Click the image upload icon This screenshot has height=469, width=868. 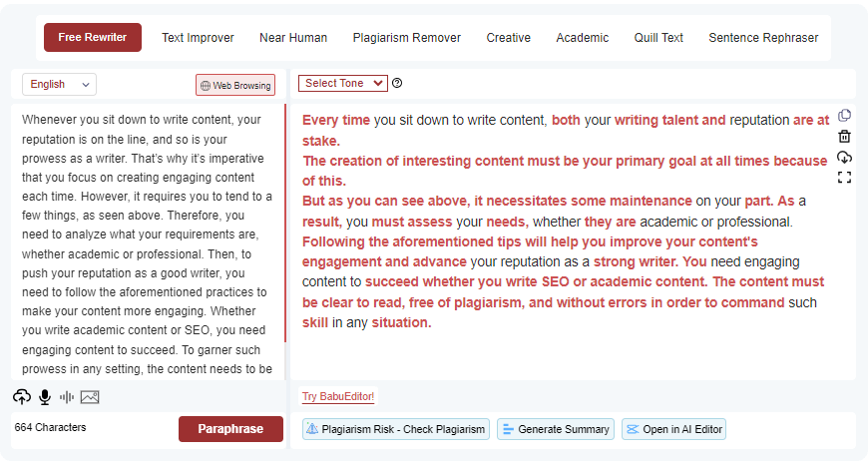point(90,397)
